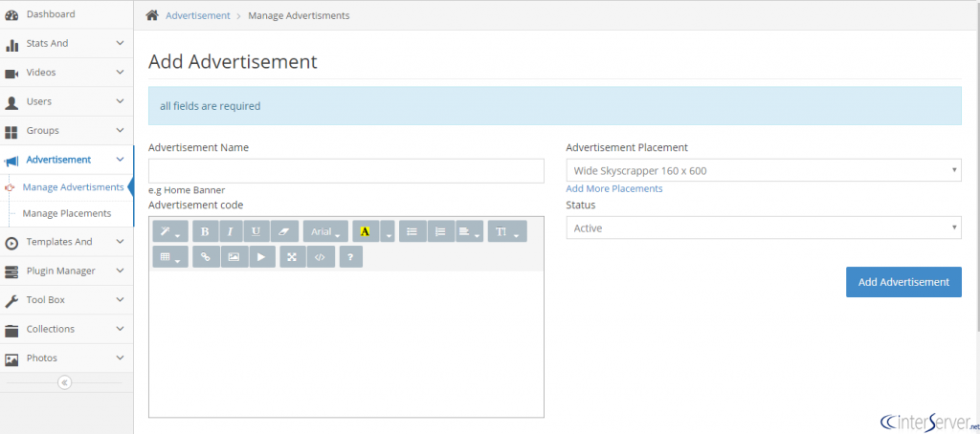Insert ordered numbered list
The width and height of the screenshot is (980, 434).
440,231
